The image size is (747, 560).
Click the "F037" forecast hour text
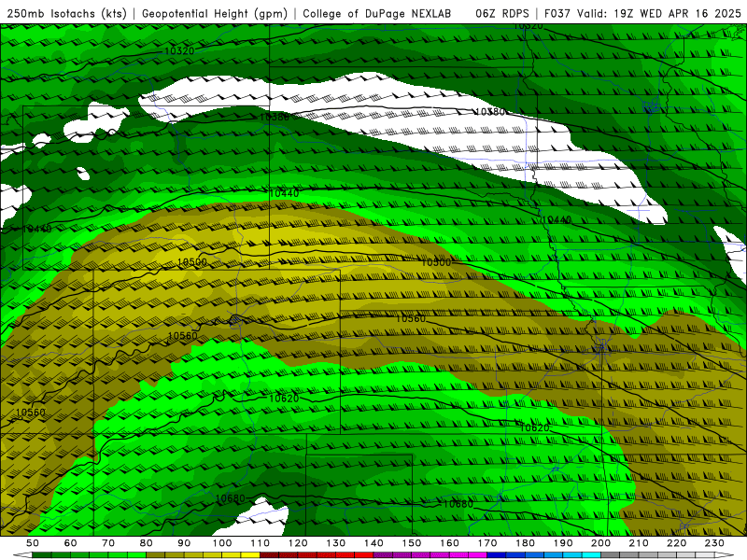557,14
